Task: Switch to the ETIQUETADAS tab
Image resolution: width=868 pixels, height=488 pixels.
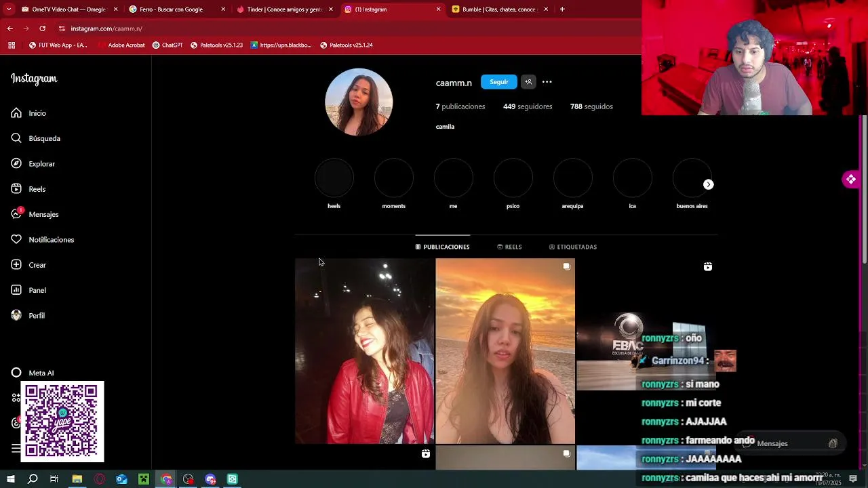Action: coord(573,247)
